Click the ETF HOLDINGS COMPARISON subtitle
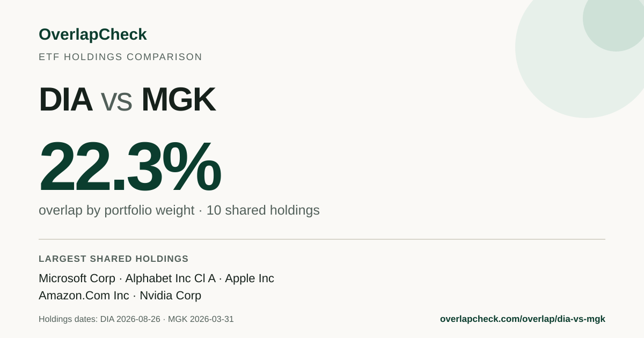 coord(120,57)
